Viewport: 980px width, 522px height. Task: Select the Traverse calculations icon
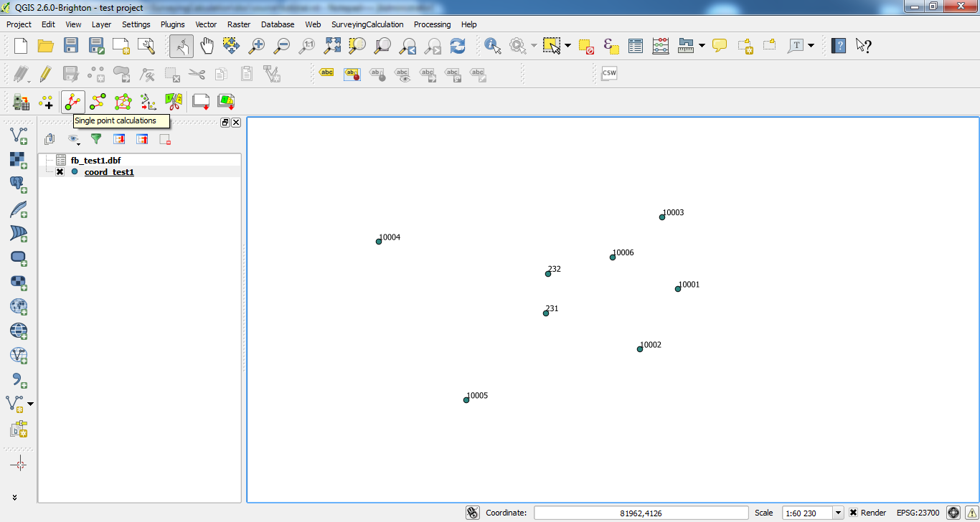[x=98, y=102]
